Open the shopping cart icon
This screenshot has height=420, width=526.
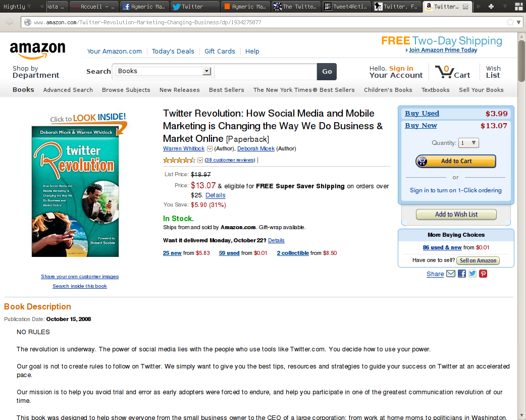(x=452, y=72)
